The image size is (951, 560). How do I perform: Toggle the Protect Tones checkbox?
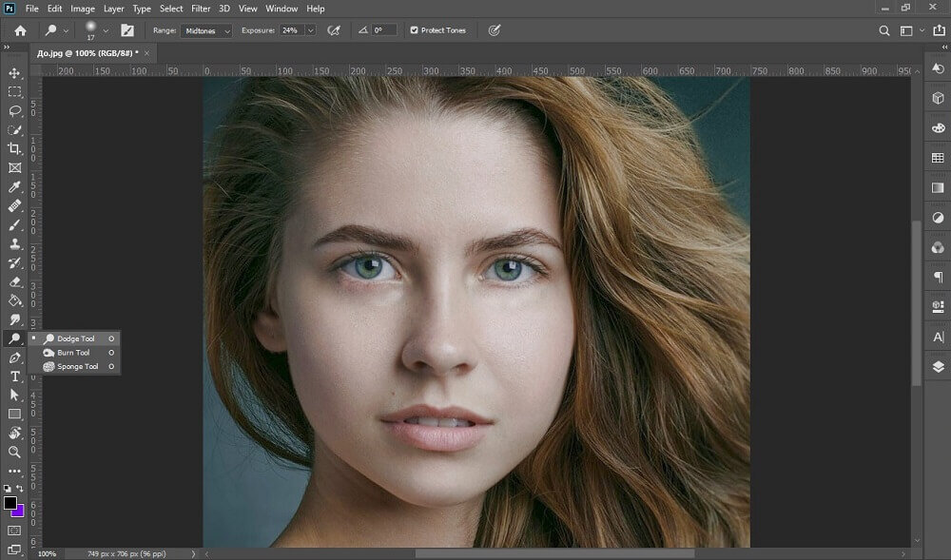pos(414,30)
